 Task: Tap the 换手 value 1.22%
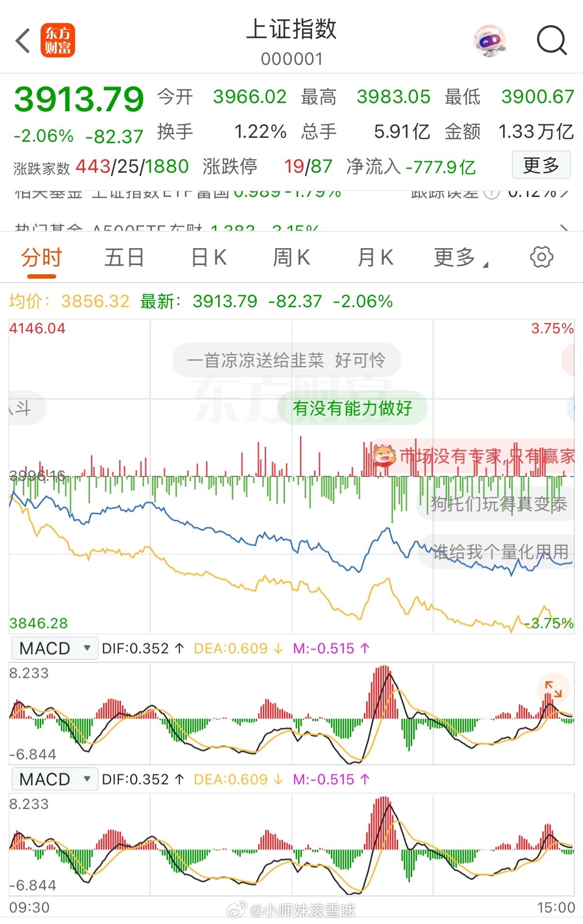click(260, 132)
